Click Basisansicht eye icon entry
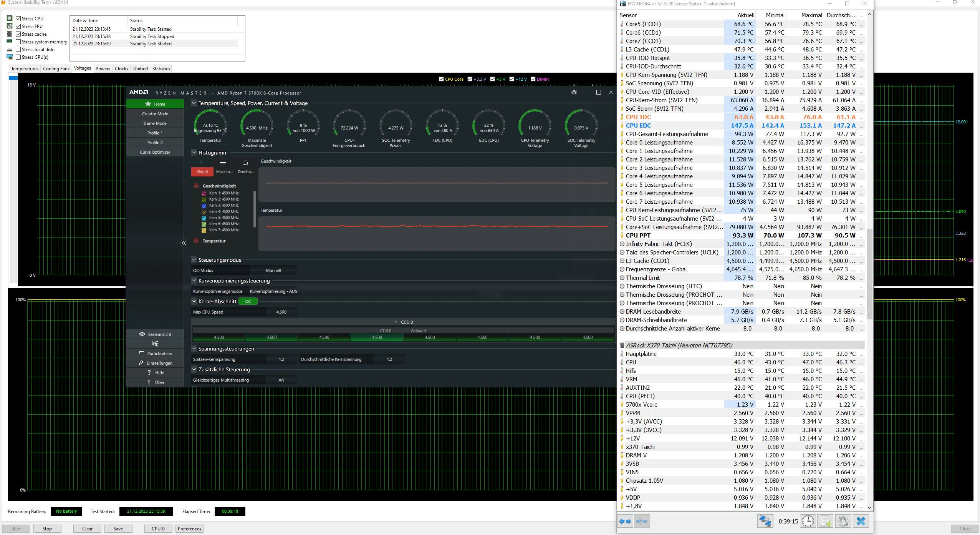 point(155,334)
